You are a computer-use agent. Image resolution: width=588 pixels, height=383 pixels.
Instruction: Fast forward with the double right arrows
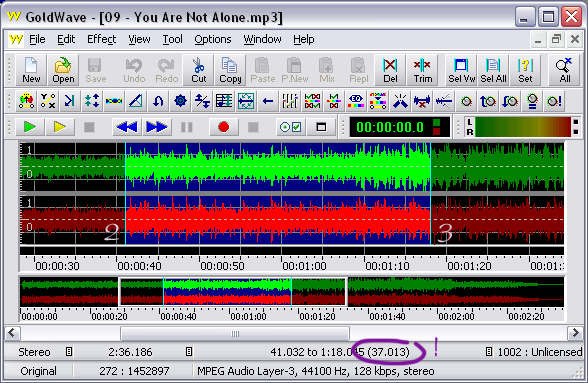point(157,127)
